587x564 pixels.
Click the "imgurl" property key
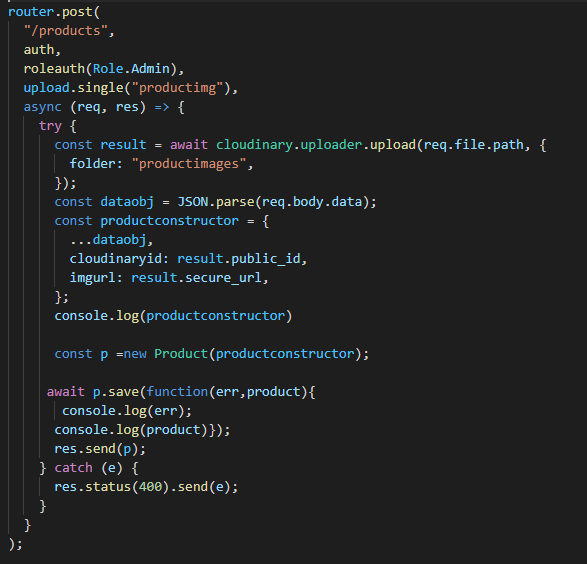pyautogui.click(x=92, y=278)
